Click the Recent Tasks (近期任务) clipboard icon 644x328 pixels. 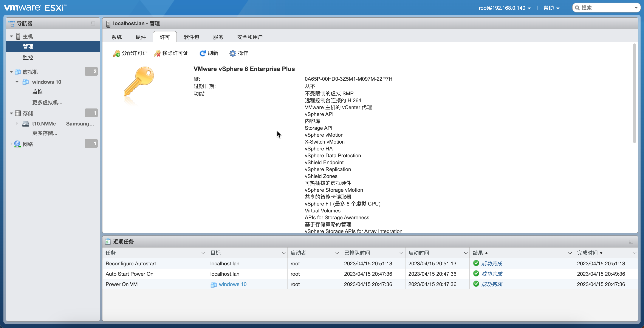(108, 241)
